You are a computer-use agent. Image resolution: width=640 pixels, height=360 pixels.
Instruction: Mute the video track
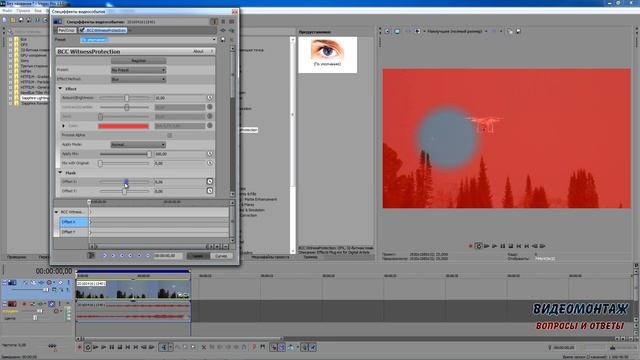point(60,282)
